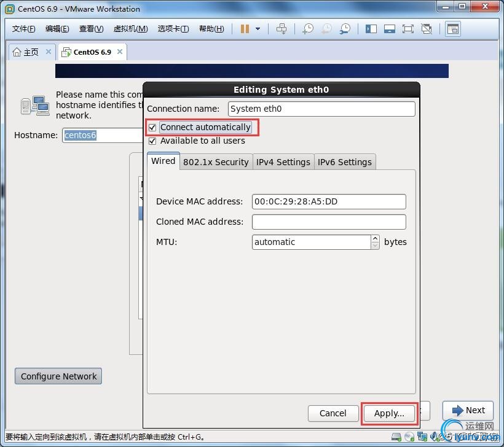This screenshot has width=504, height=447.
Task: Click the hard disk status bar icon
Action: pyautogui.click(x=396, y=437)
